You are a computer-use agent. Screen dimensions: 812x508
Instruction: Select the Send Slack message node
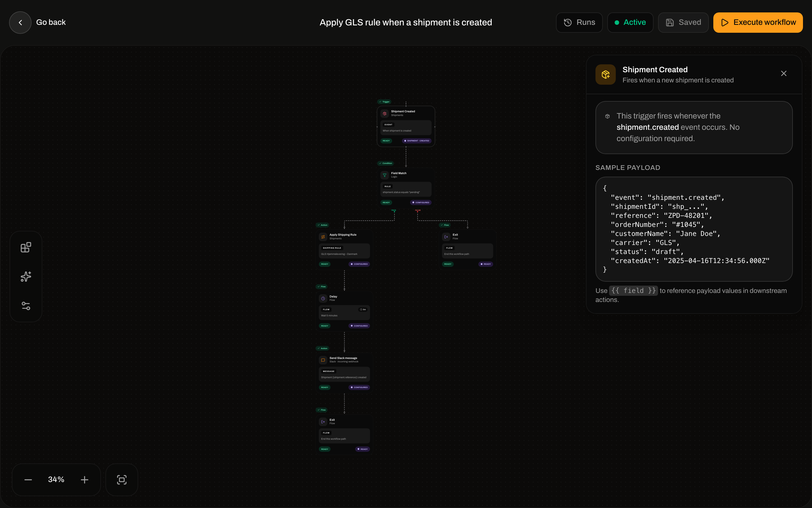344,373
